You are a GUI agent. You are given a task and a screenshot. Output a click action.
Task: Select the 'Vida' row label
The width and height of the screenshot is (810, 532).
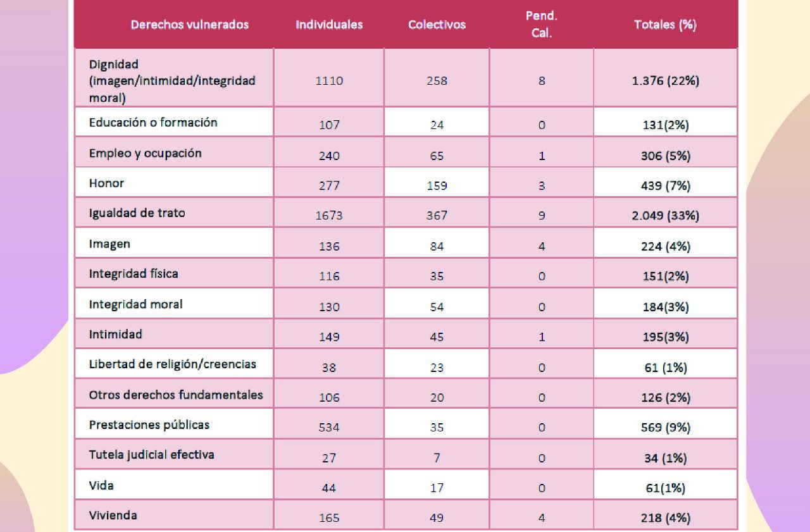click(101, 485)
